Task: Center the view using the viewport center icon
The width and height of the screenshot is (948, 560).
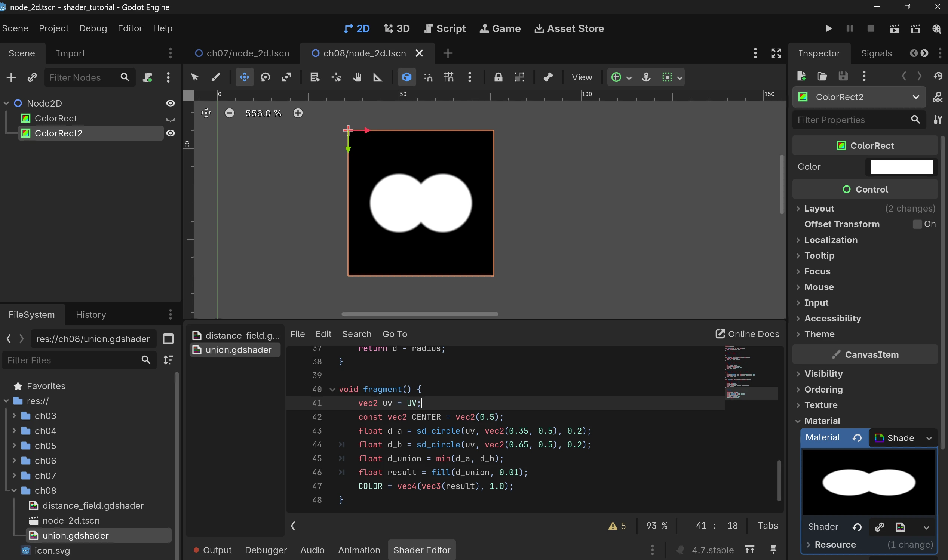Action: 206,113
